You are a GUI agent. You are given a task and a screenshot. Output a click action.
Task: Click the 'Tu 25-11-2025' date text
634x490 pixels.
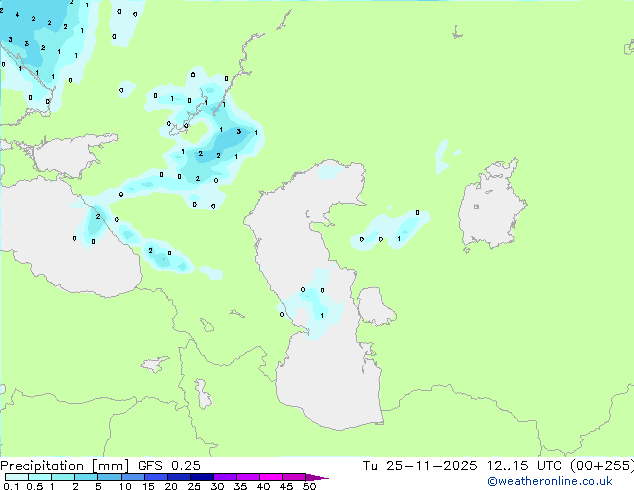(x=420, y=466)
